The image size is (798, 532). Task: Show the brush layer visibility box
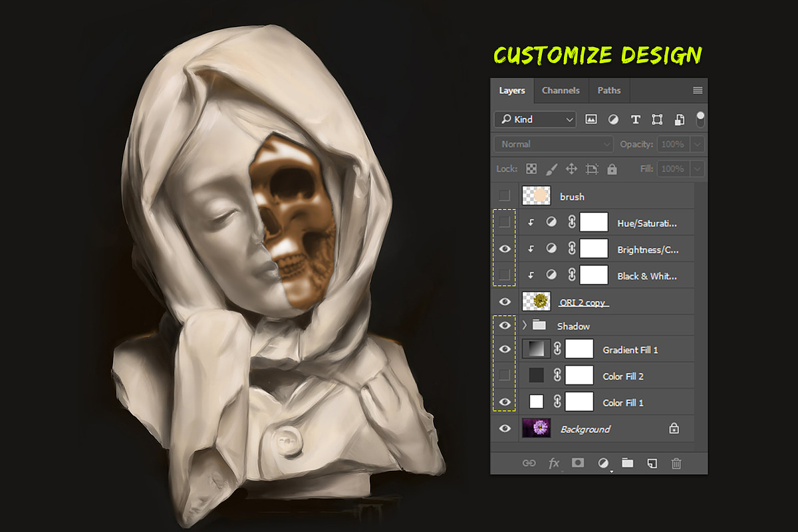(x=505, y=196)
